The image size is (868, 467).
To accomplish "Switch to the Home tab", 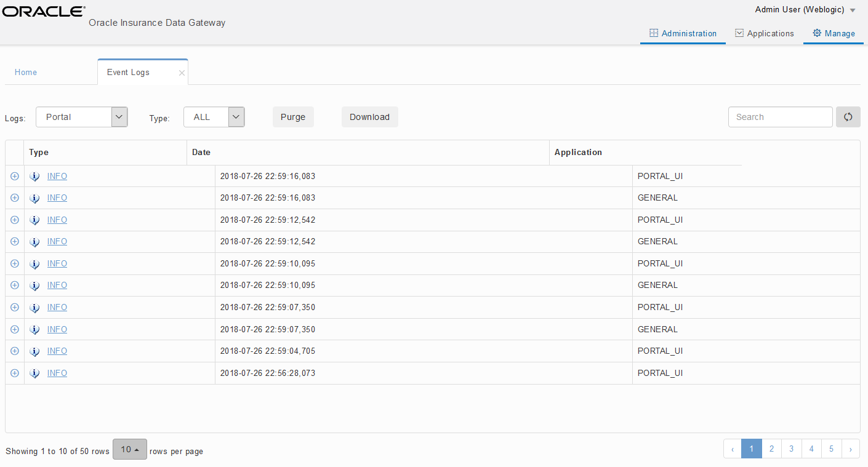I will [25, 72].
